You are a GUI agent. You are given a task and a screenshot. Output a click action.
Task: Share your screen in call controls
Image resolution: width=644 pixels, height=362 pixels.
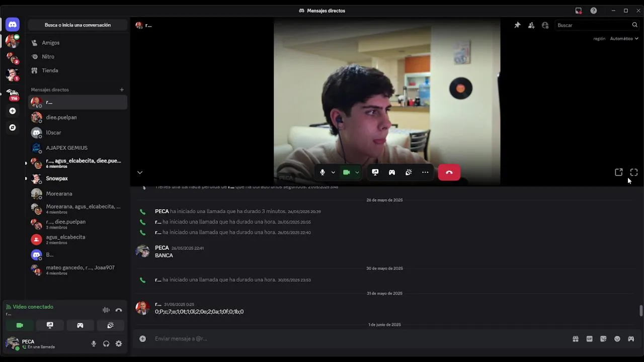point(375,172)
